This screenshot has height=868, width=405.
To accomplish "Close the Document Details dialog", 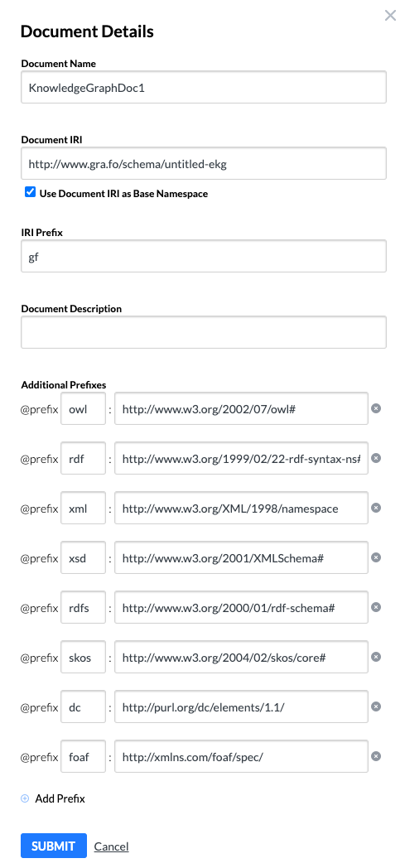I will [x=391, y=16].
